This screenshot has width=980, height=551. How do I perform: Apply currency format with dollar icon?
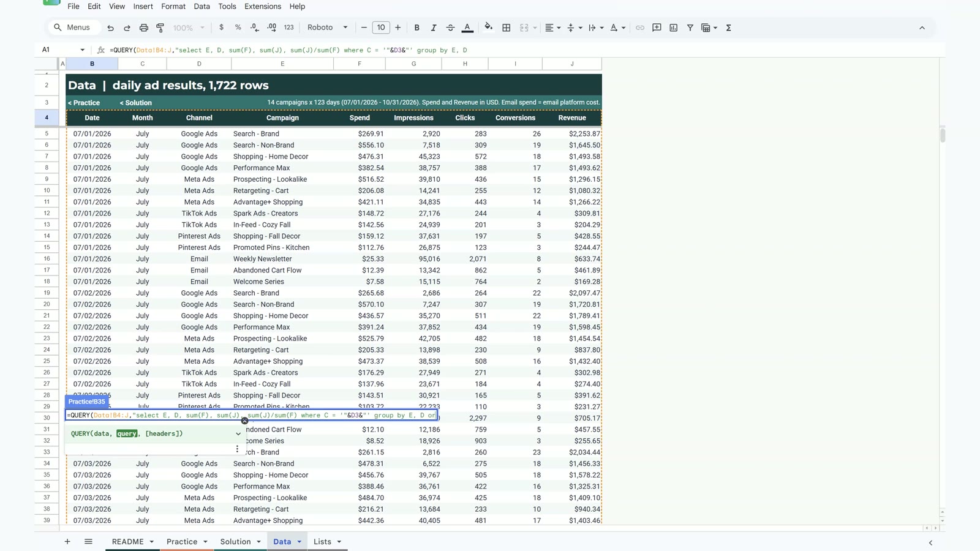click(221, 28)
